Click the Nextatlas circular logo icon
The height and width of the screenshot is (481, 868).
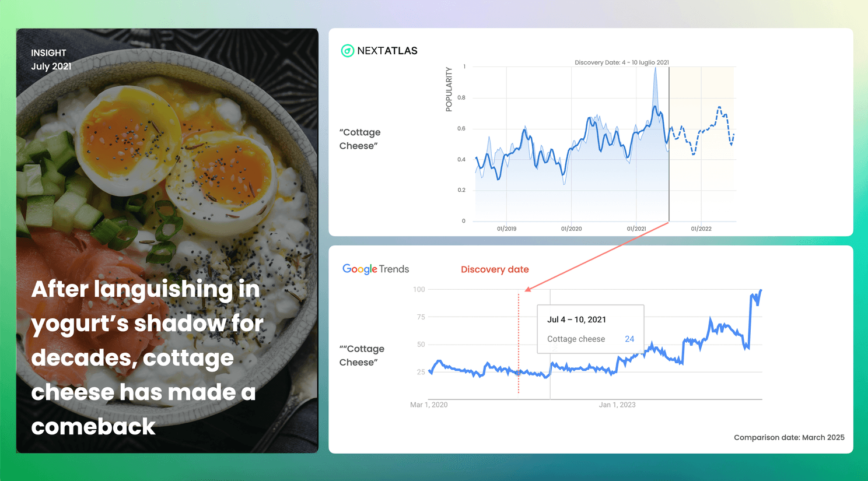coord(347,51)
